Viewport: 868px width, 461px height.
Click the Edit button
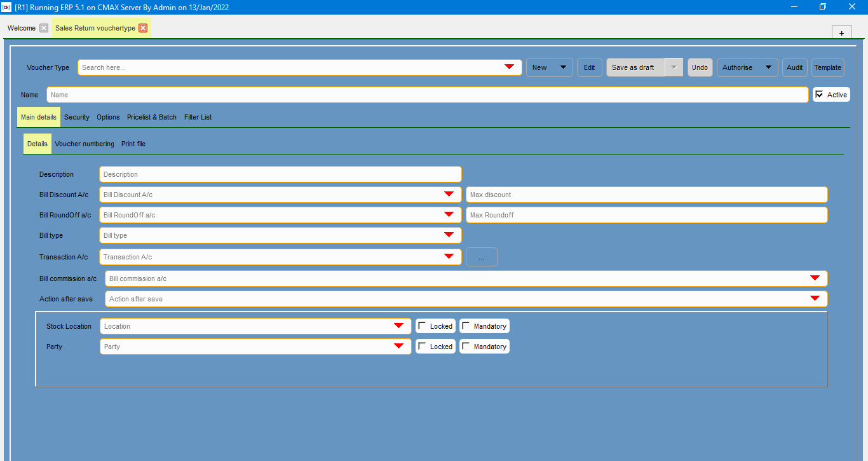(589, 67)
